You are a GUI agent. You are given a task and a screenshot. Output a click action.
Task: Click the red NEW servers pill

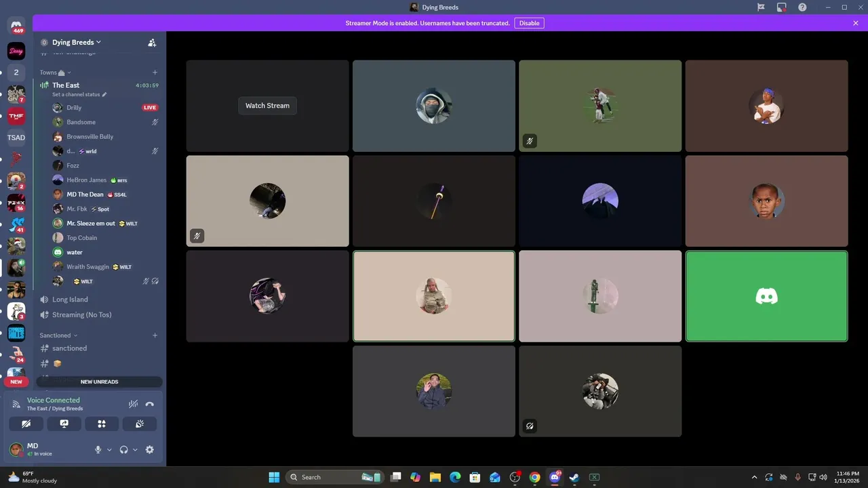pyautogui.click(x=16, y=382)
